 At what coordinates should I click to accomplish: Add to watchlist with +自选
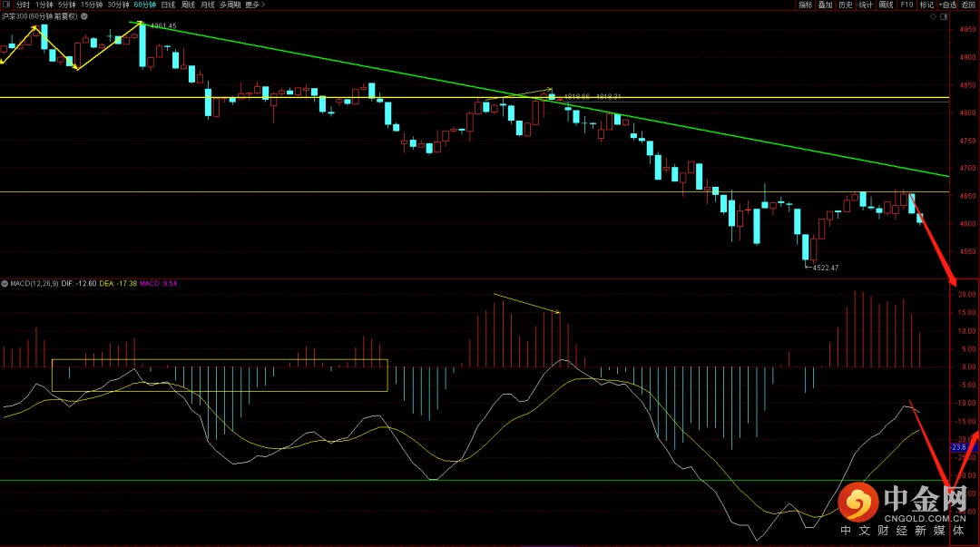click(947, 5)
